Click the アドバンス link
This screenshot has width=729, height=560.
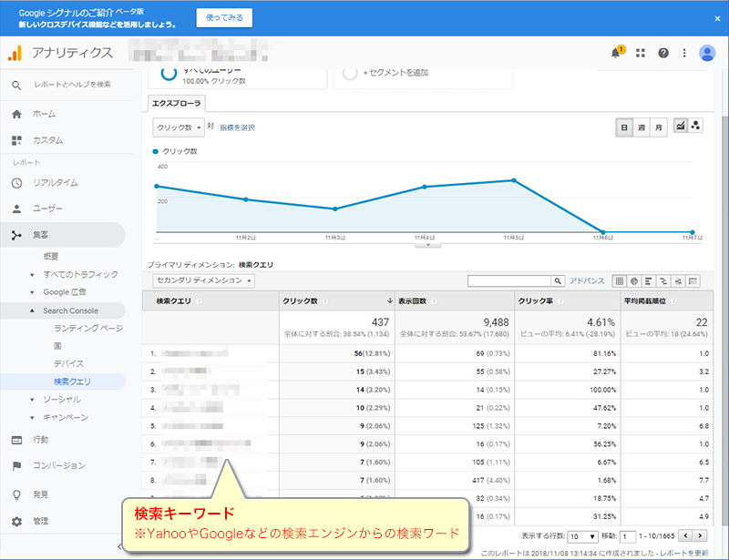[586, 281]
